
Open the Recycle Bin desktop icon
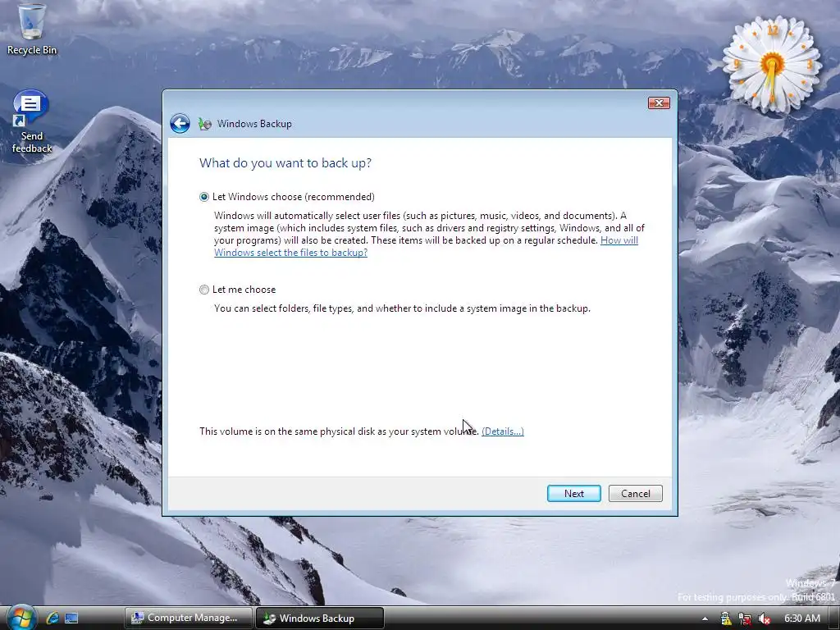point(32,30)
